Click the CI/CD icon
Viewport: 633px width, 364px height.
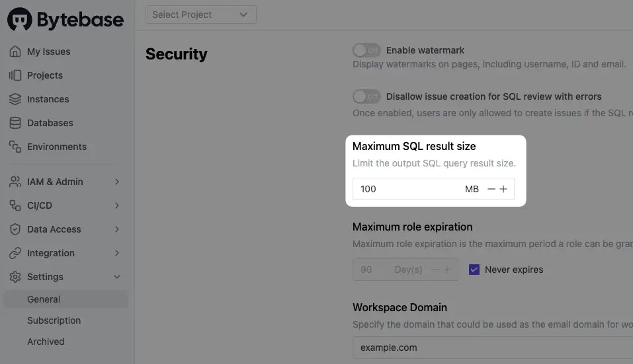click(15, 205)
